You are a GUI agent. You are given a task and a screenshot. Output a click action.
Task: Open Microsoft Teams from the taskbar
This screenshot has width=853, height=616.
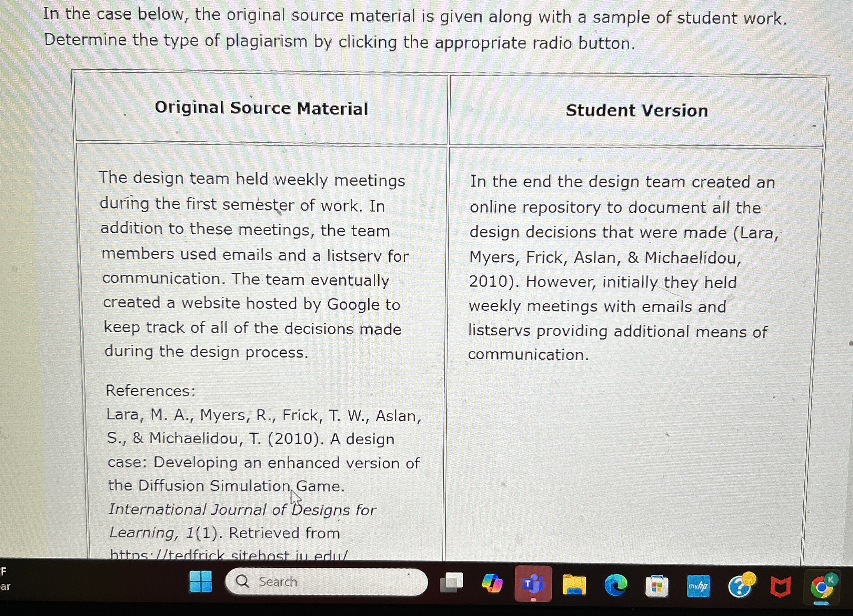tap(534, 584)
